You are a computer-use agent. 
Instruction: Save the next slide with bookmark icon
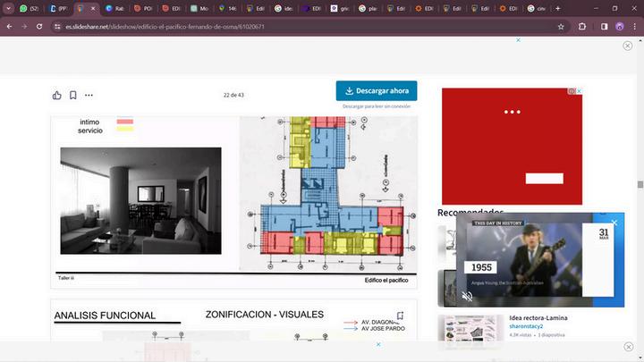point(400,316)
